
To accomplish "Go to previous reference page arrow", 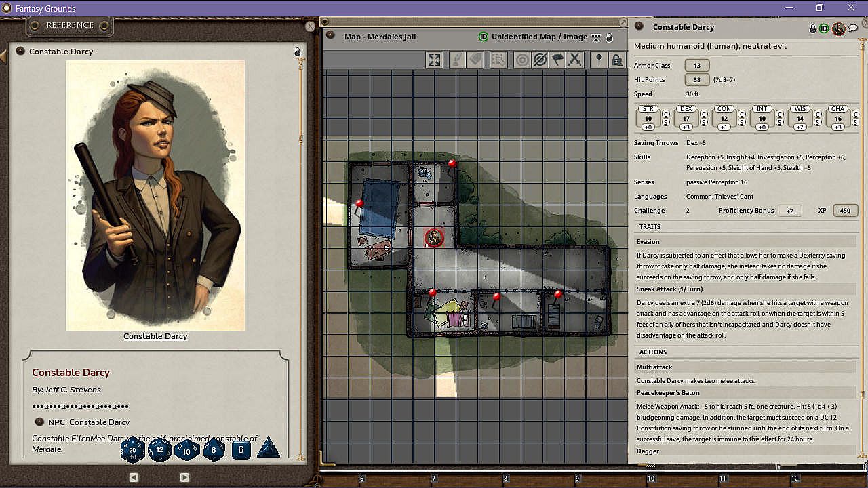I will tap(134, 477).
